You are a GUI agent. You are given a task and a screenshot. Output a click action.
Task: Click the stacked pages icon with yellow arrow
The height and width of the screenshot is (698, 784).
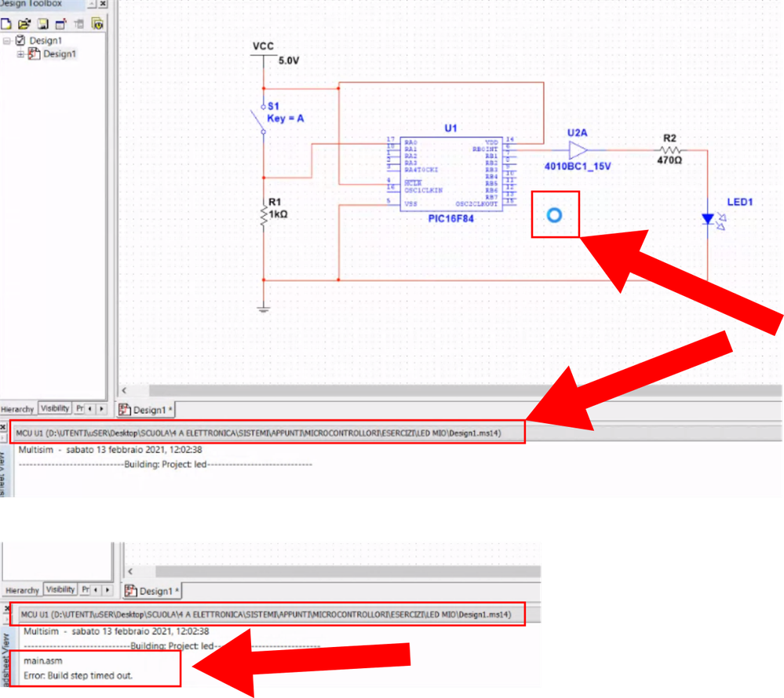pyautogui.click(x=97, y=24)
